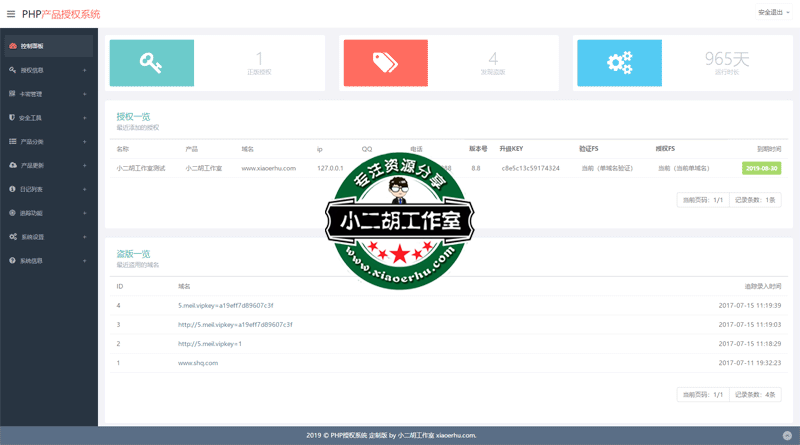Expand the 进阶功能 submenu plus sign
This screenshot has height=445, width=800.
pos(84,213)
